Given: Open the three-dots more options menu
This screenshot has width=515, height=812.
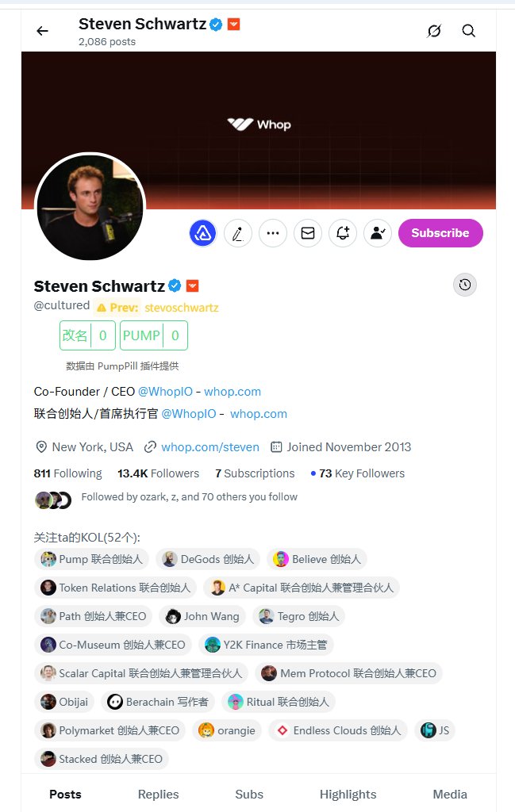Looking at the screenshot, I should point(273,233).
